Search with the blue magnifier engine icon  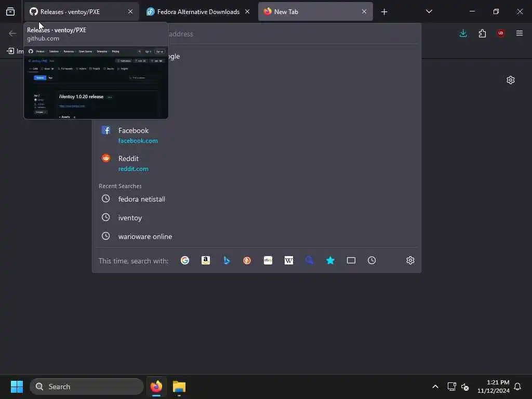(310, 260)
